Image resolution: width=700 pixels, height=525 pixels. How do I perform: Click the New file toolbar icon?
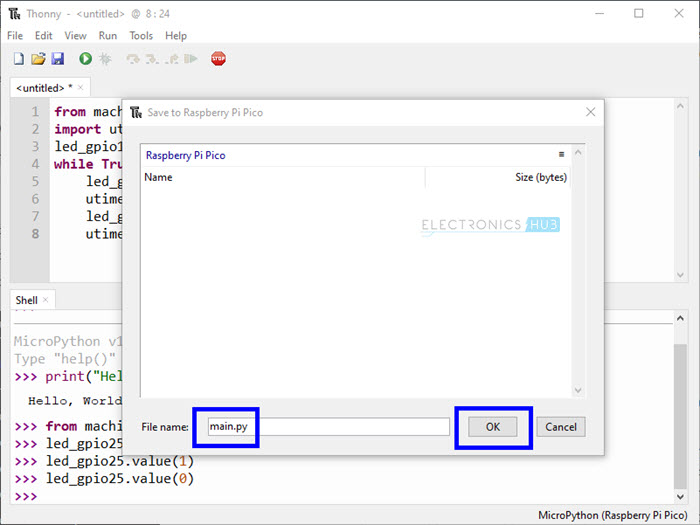18,60
